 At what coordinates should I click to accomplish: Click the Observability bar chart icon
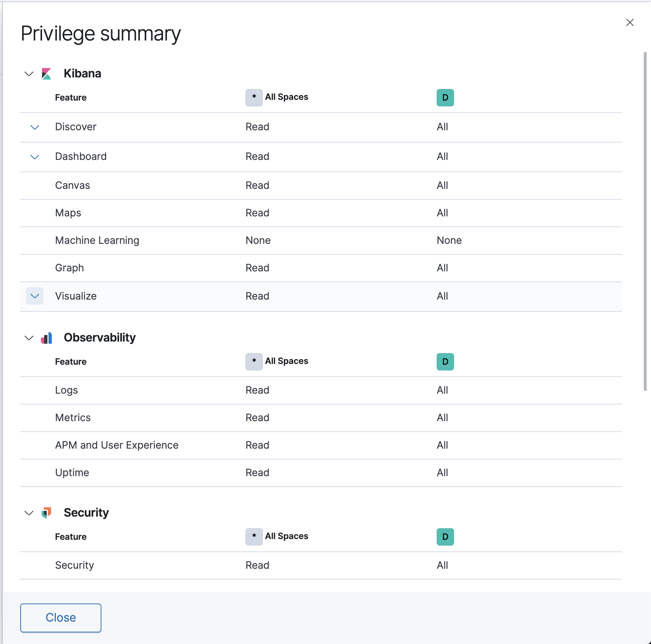click(46, 338)
